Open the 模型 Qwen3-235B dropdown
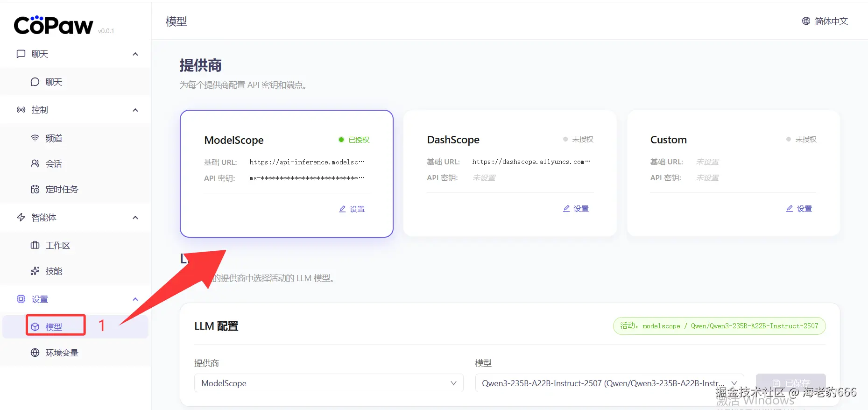The image size is (868, 410). coord(609,383)
